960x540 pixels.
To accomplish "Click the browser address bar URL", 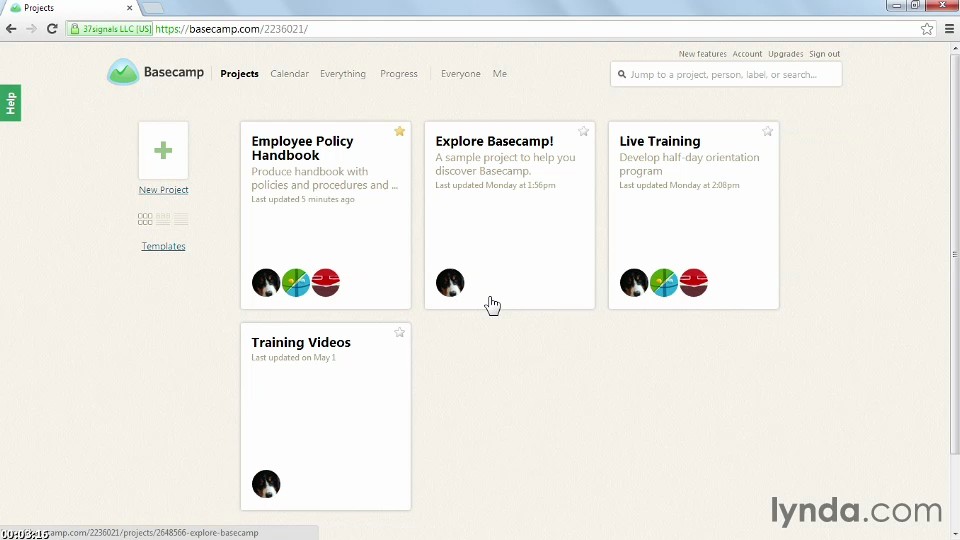I will click(231, 29).
